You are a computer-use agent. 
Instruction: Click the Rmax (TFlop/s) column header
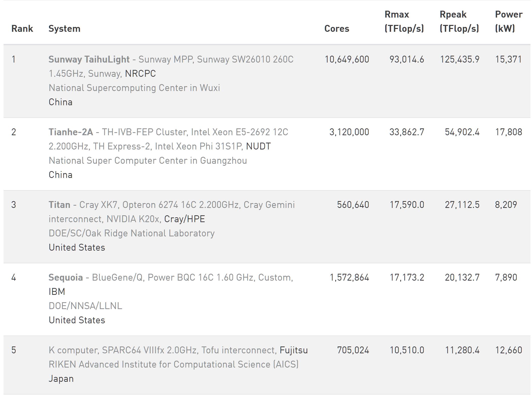[x=404, y=21]
